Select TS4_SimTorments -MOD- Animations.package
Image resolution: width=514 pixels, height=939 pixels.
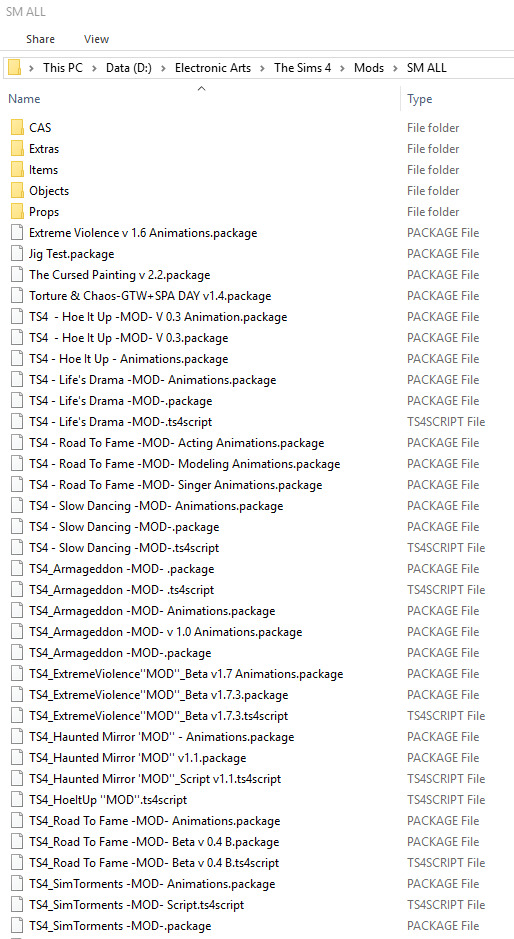pos(152,884)
